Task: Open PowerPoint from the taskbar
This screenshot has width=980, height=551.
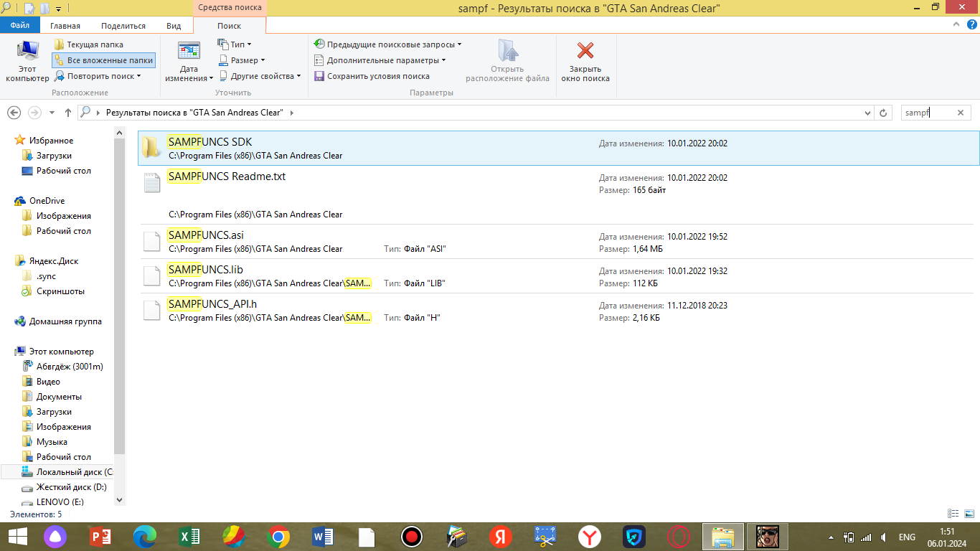Action: click(101, 537)
